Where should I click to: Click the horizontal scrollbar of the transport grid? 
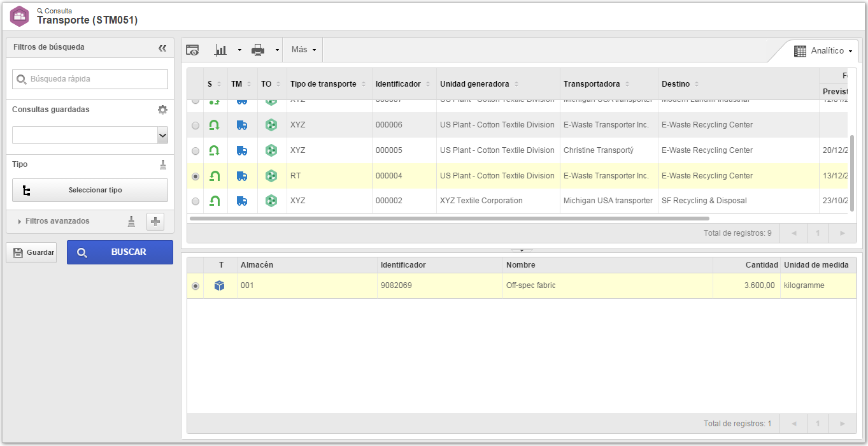tap(449, 218)
